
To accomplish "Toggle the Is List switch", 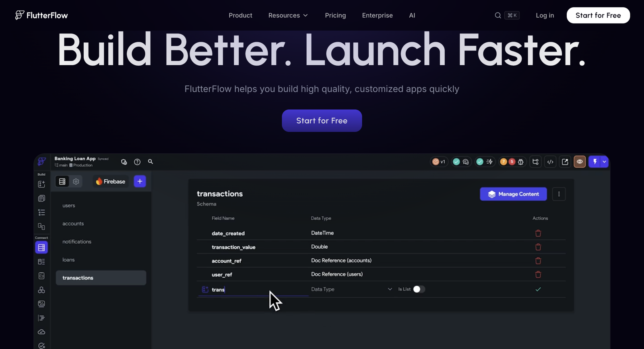I will coord(419,289).
